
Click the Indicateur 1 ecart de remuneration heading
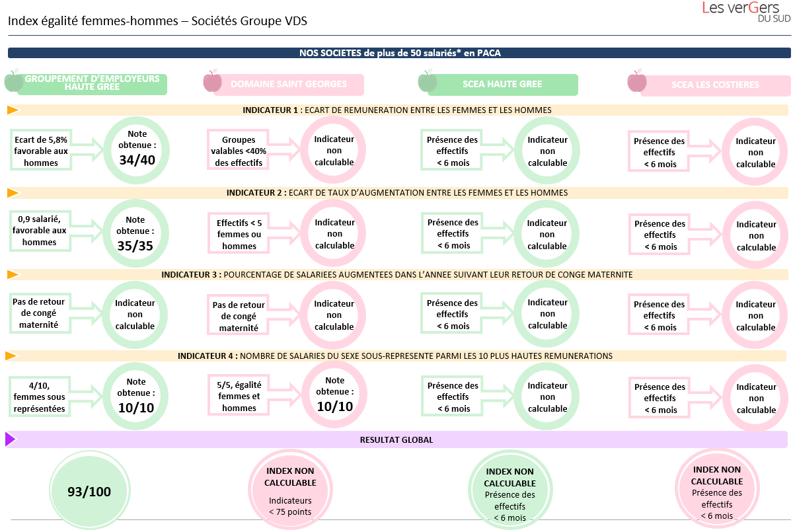click(x=397, y=110)
